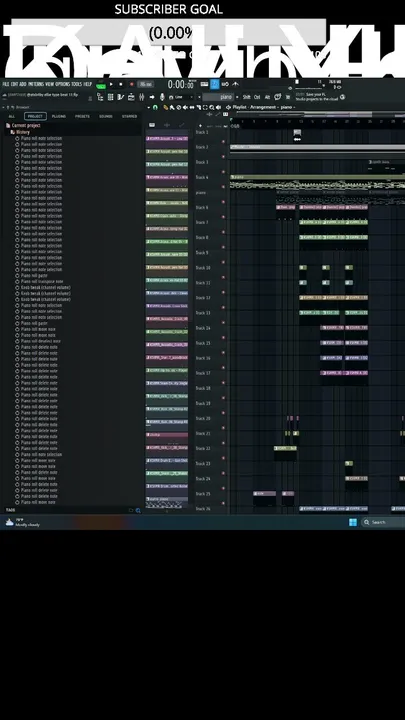405x720 pixels.
Task: Switch browser to SOUNDS tab
Action: coord(106,117)
